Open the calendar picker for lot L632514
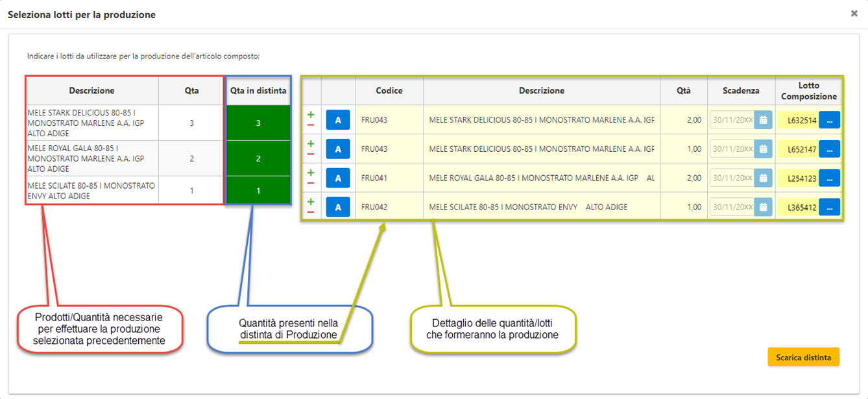Viewport: 868px width, 399px height. pos(764,120)
